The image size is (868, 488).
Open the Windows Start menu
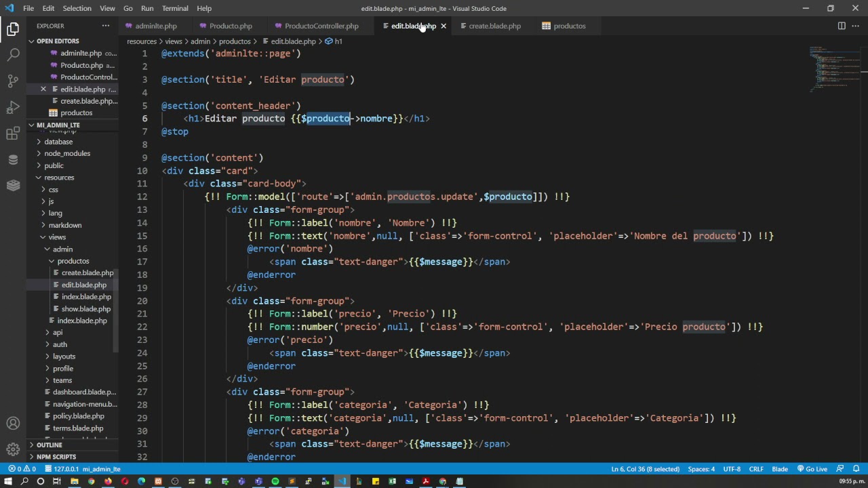(8, 482)
